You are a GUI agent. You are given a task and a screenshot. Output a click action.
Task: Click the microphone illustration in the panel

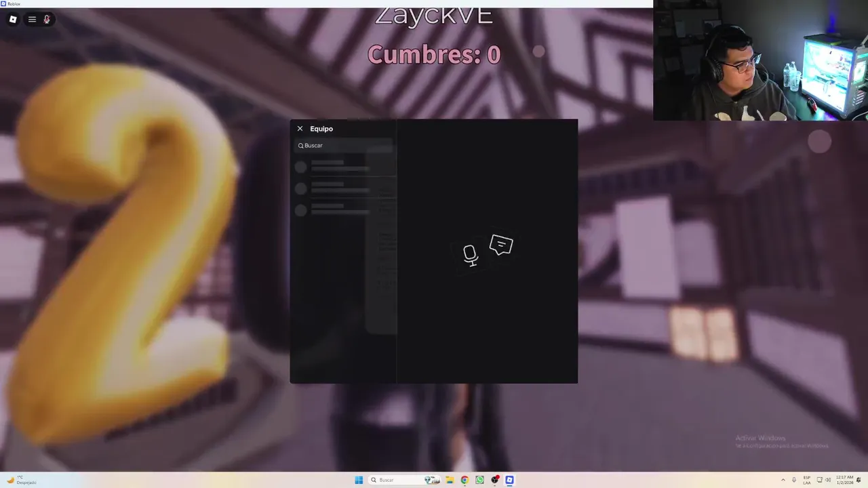[x=470, y=256]
